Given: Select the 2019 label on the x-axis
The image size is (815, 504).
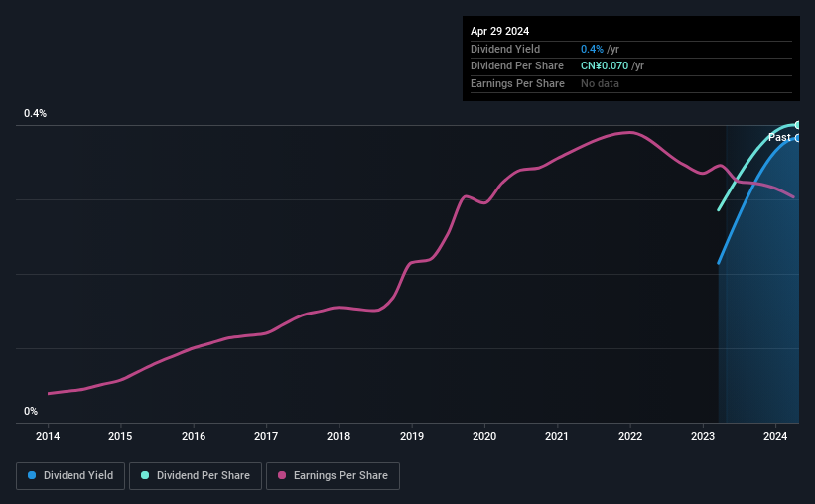Looking at the screenshot, I should [412, 436].
